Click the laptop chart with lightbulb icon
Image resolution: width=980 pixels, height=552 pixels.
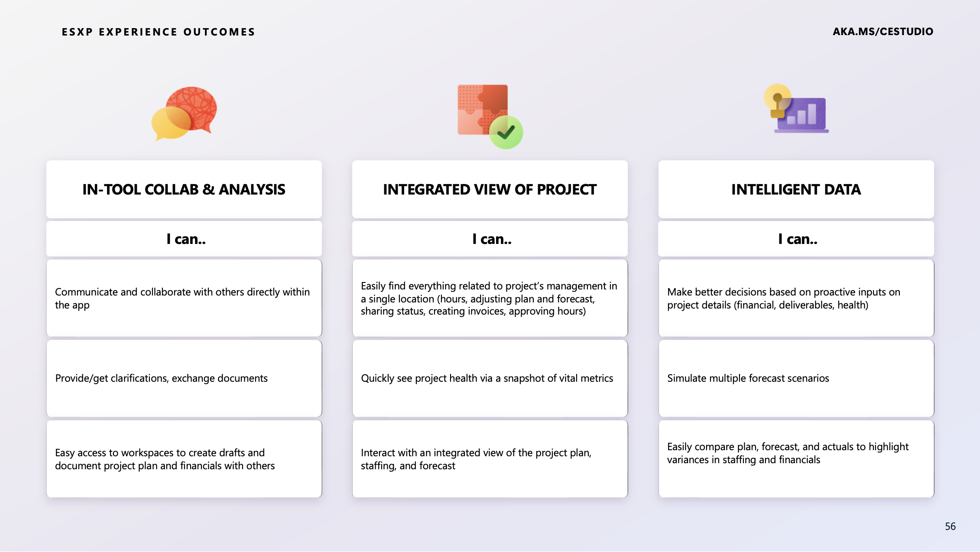[x=796, y=108]
